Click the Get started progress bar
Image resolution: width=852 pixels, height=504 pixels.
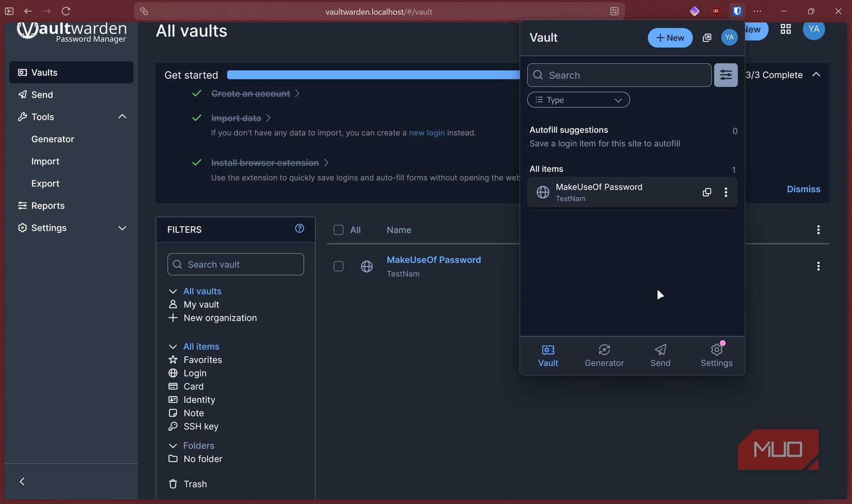pyautogui.click(x=372, y=74)
